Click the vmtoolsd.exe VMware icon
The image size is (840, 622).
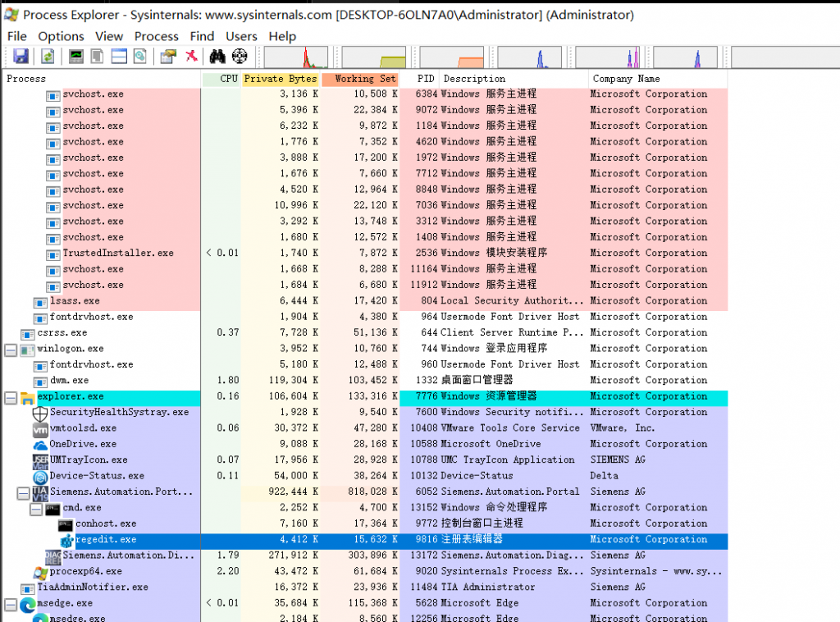click(40, 429)
